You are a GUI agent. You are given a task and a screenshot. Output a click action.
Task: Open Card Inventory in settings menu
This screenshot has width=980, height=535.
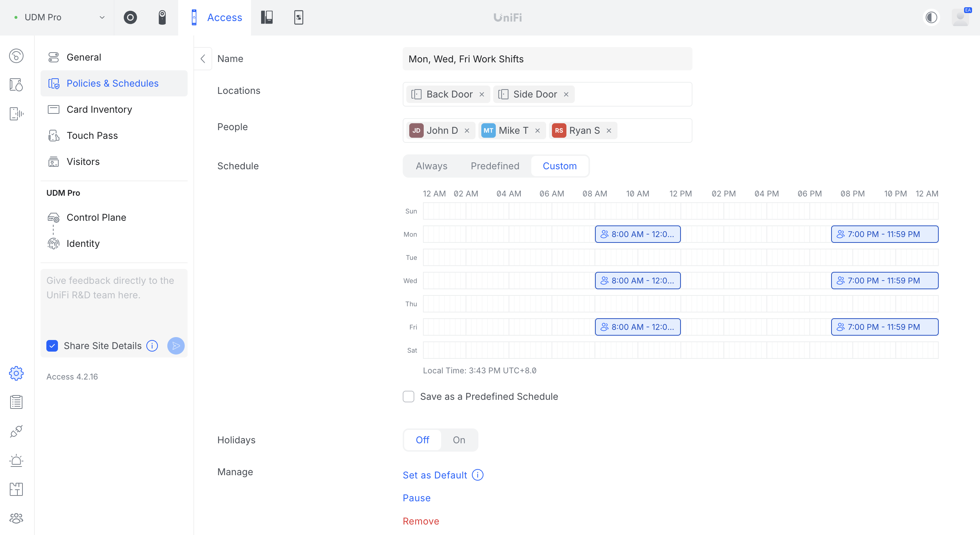(x=99, y=109)
